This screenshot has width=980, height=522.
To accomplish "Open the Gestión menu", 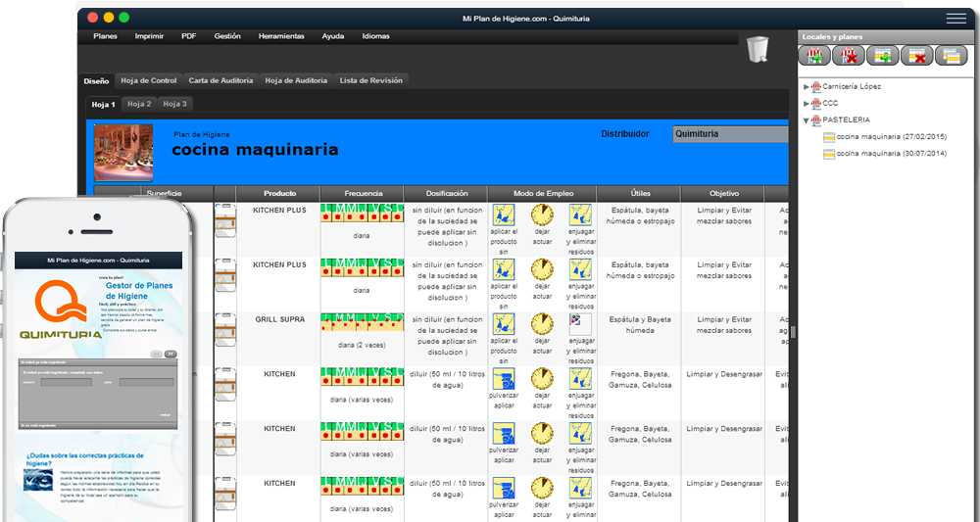I will click(227, 36).
